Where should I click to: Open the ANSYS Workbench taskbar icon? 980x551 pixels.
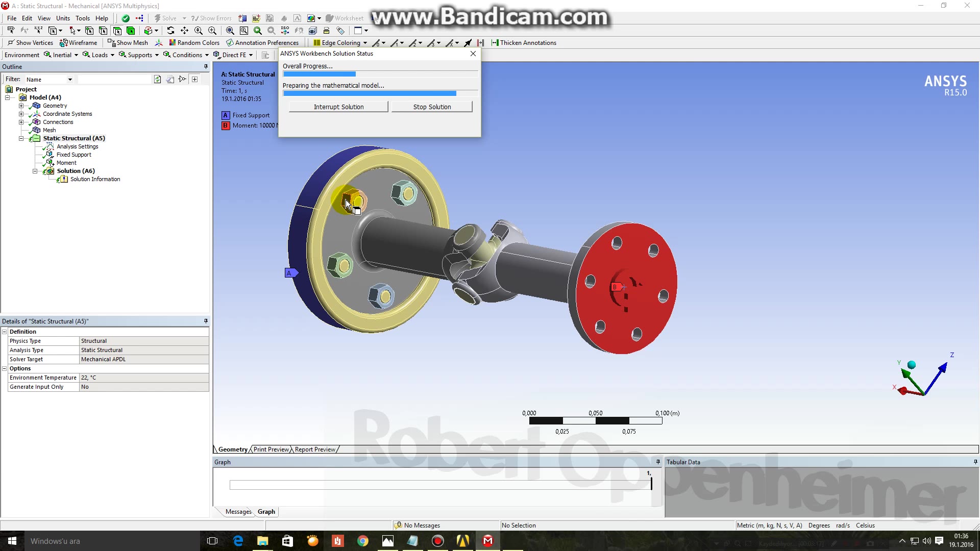click(x=463, y=541)
